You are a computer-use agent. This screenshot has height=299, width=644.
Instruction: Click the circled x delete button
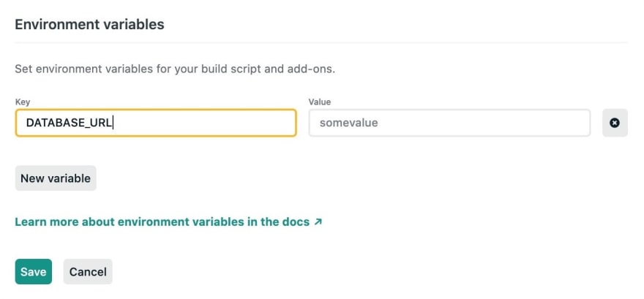615,123
